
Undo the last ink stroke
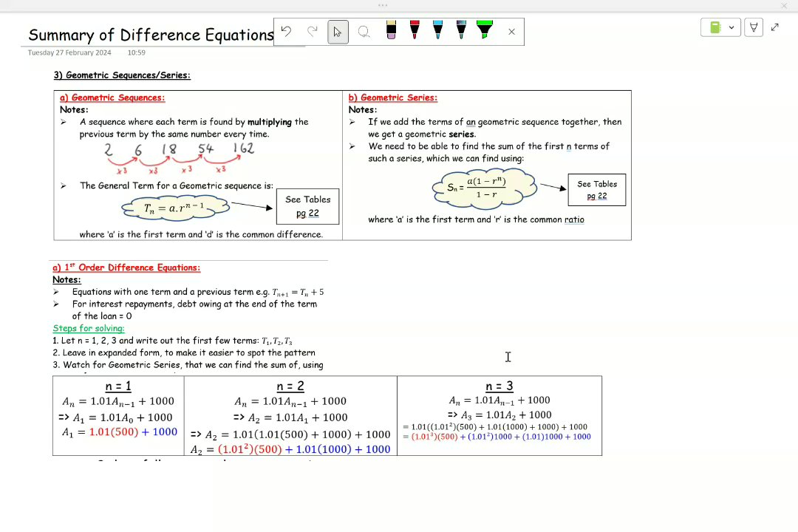[286, 32]
